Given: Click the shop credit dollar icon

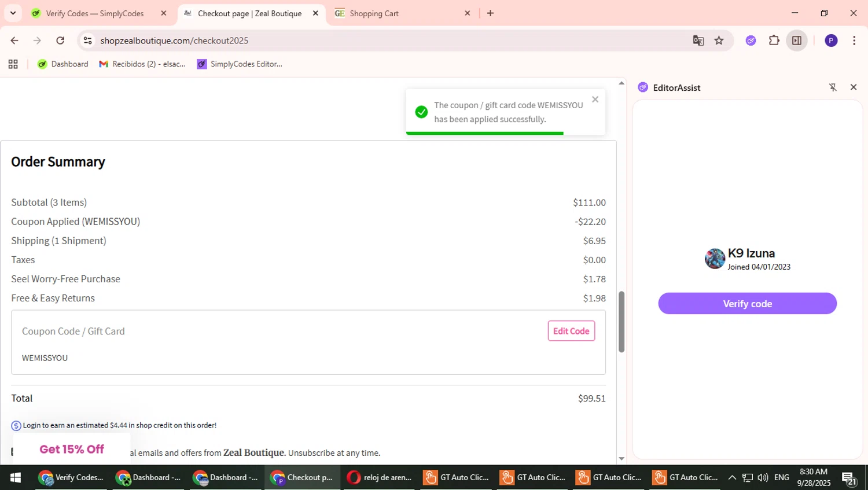Looking at the screenshot, I should point(16,426).
